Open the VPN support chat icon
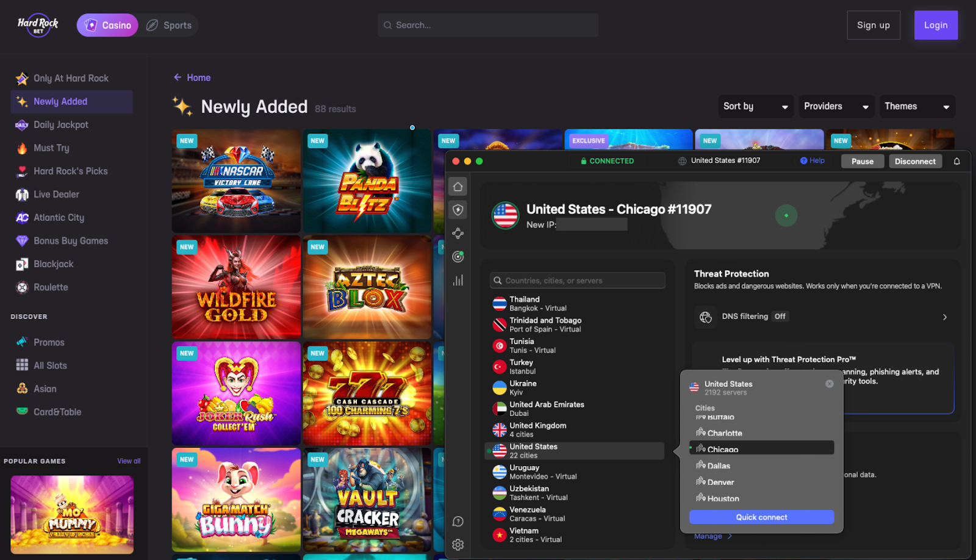Viewport: 976px width, 560px height. coord(458,522)
